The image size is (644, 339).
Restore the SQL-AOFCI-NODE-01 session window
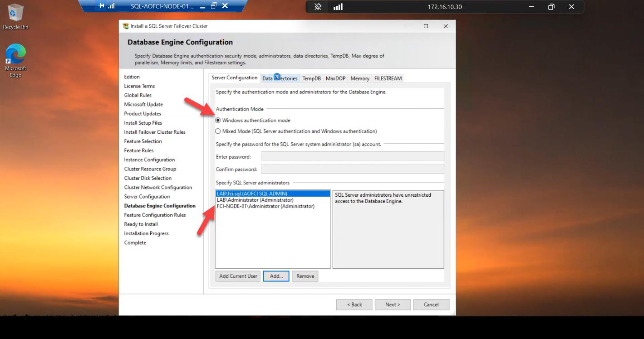coord(214,6)
